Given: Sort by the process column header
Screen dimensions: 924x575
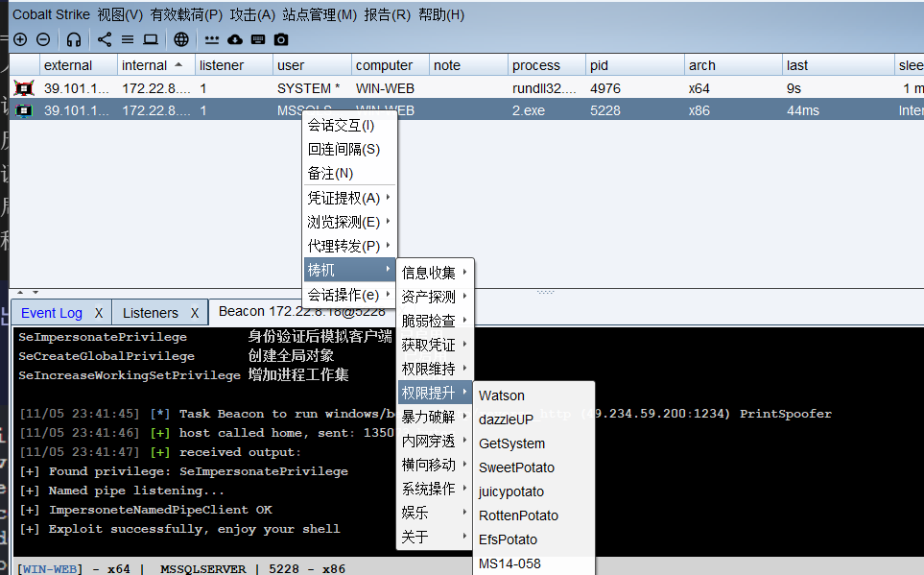Looking at the screenshot, I should pos(546,65).
